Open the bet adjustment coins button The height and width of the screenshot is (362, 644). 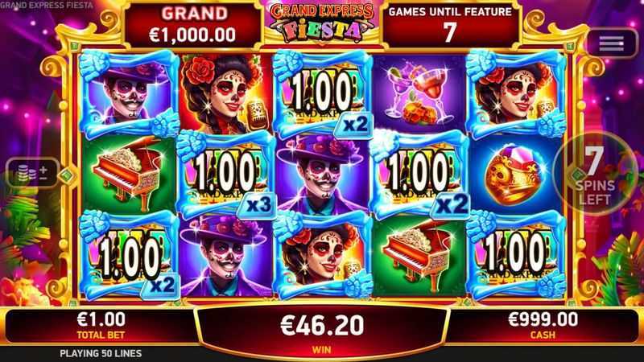[x=33, y=172]
